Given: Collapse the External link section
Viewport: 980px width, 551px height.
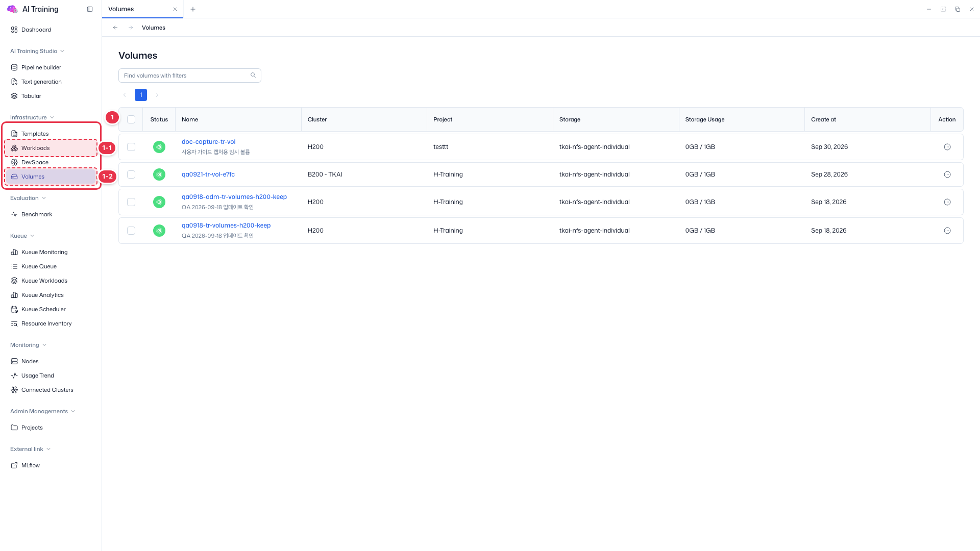Looking at the screenshot, I should click(31, 449).
